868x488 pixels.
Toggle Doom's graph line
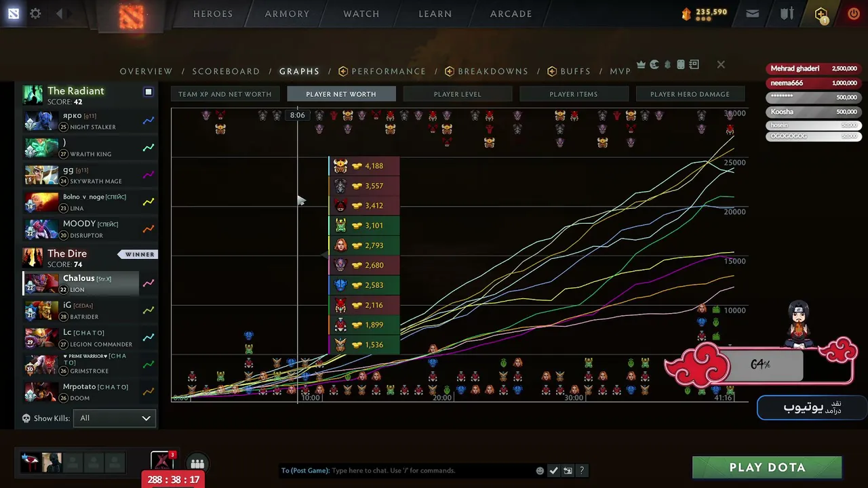coord(149,392)
